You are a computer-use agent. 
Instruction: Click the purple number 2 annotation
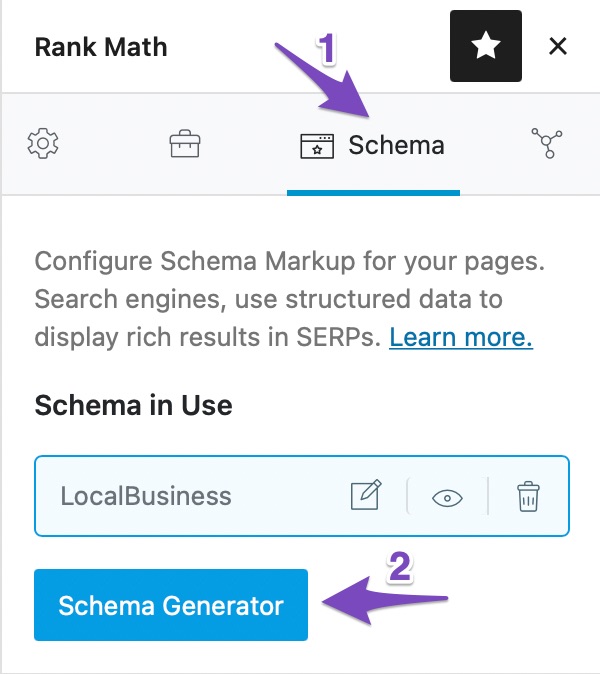[x=399, y=566]
